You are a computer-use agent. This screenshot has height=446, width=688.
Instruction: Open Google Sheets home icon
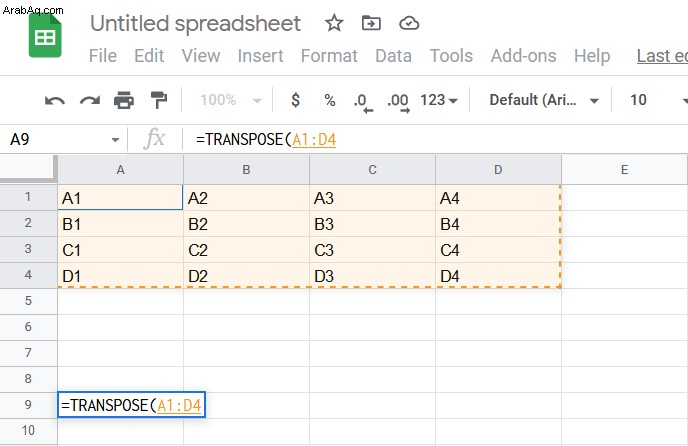pos(45,36)
